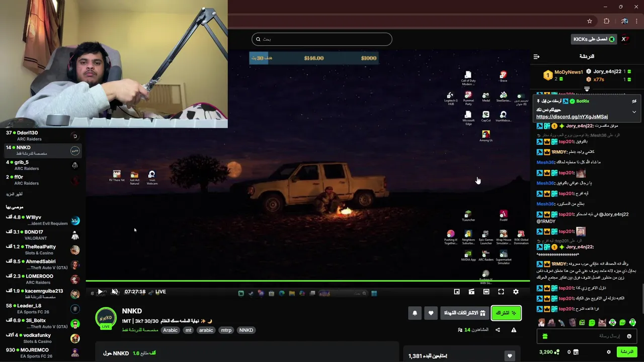This screenshot has height=362, width=644.
Task: Select the Arabic tag
Action: 170,330
